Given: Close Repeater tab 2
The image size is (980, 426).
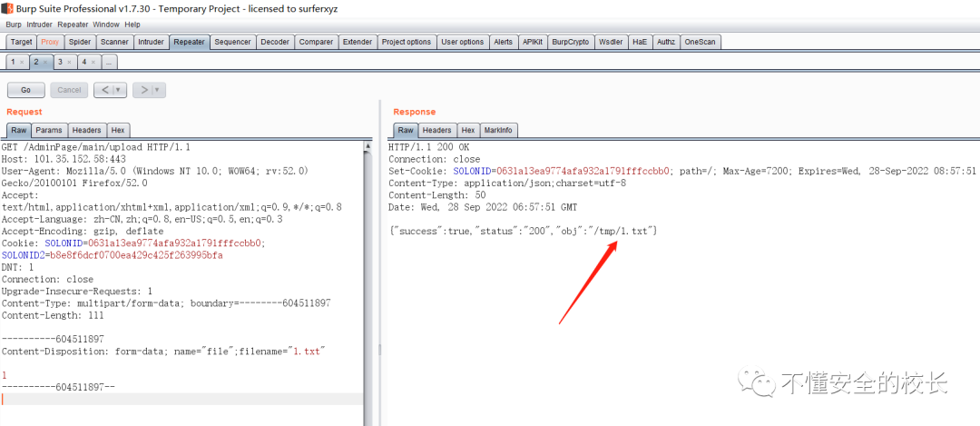Looking at the screenshot, I should tap(45, 63).
